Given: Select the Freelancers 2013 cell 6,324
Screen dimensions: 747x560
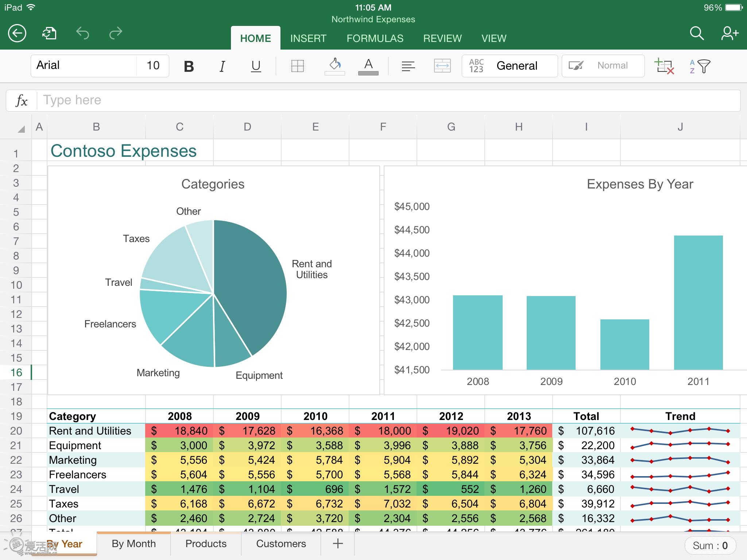Looking at the screenshot, I should 519,474.
